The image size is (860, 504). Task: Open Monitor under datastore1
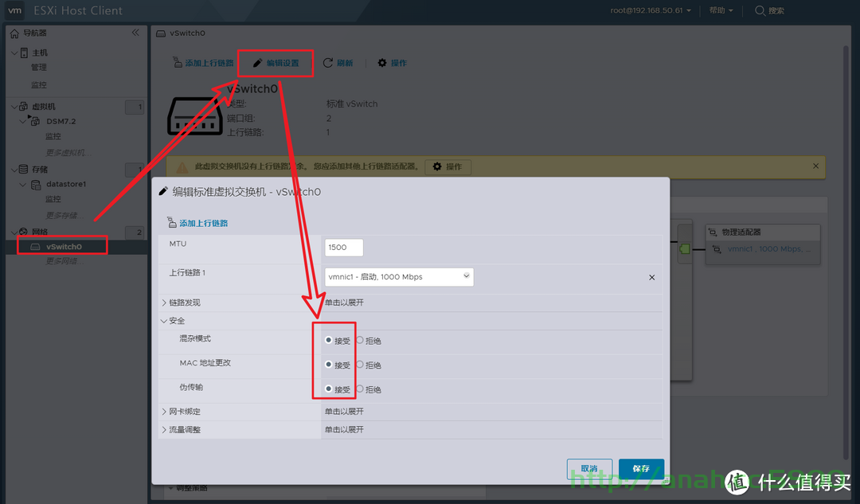(x=53, y=199)
